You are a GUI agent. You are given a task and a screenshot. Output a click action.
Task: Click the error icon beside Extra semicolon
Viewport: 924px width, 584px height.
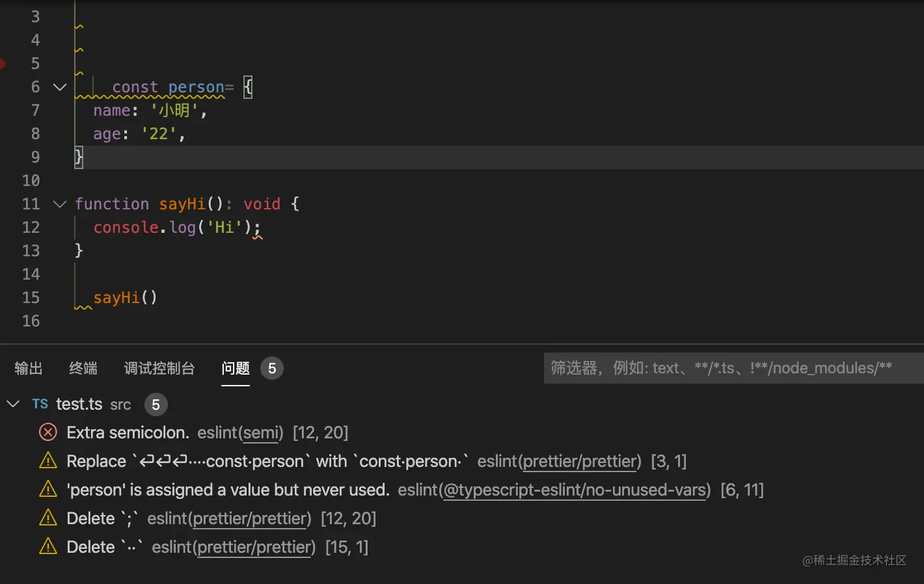tap(48, 432)
